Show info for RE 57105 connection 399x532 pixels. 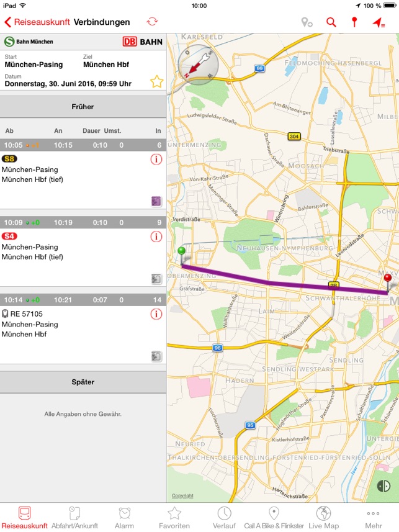tap(156, 314)
